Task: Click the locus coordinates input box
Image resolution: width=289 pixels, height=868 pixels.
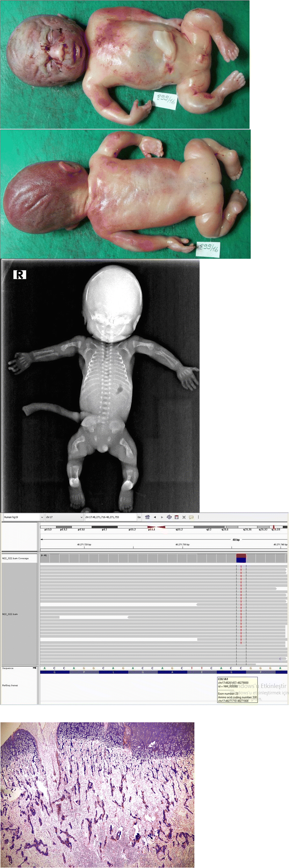Action: point(110,517)
